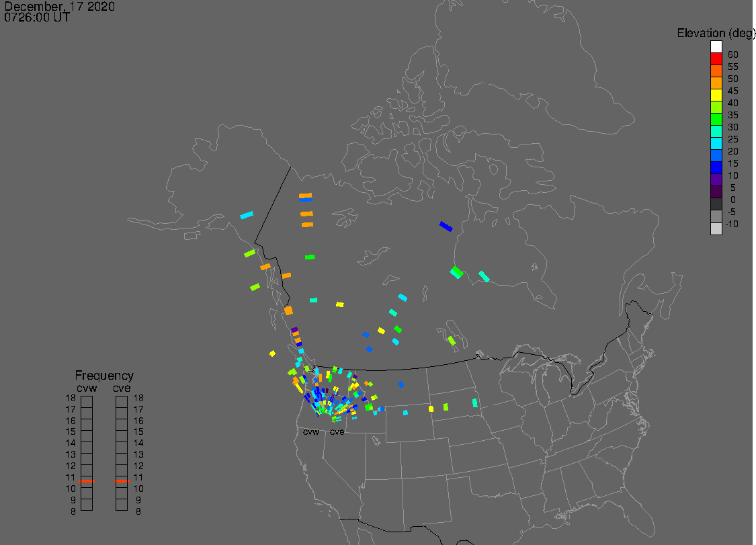Image resolution: width=756 pixels, height=545 pixels.
Task: Click the '18' label on cve frequency scale
Action: coord(138,398)
